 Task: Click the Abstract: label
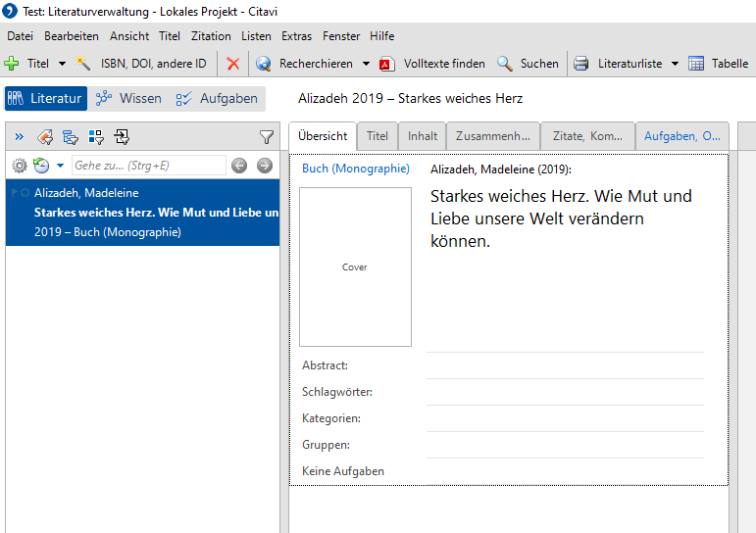coord(325,365)
